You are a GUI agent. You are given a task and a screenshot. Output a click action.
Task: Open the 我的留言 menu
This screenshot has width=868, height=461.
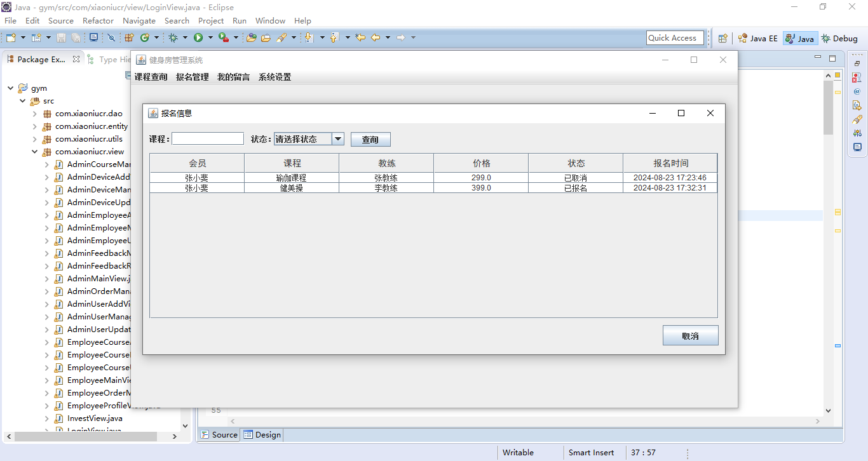click(x=233, y=77)
